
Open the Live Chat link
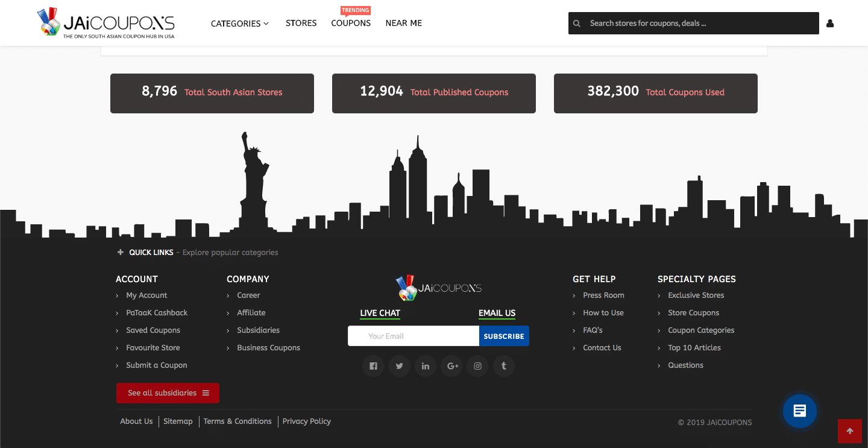point(380,313)
